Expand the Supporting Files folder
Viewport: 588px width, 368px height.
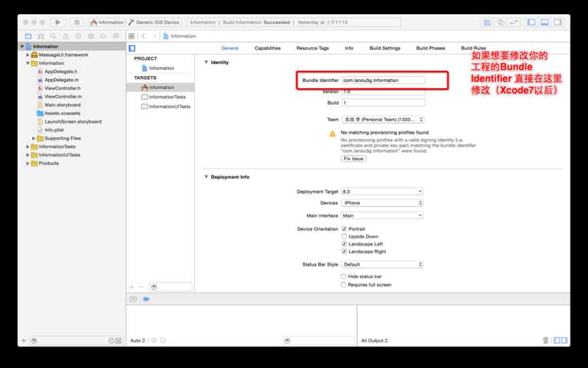33,139
